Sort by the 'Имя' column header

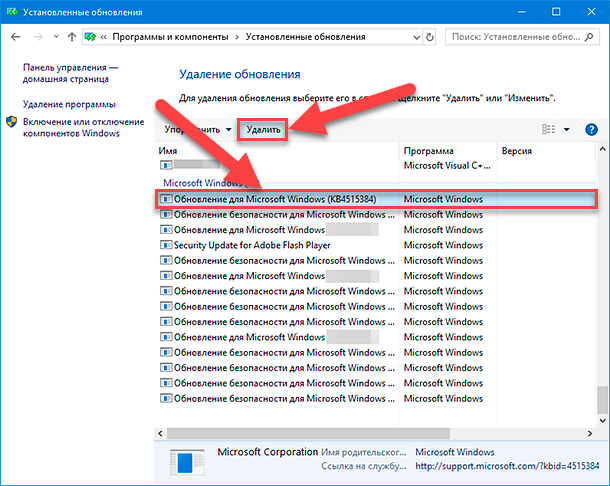168,151
